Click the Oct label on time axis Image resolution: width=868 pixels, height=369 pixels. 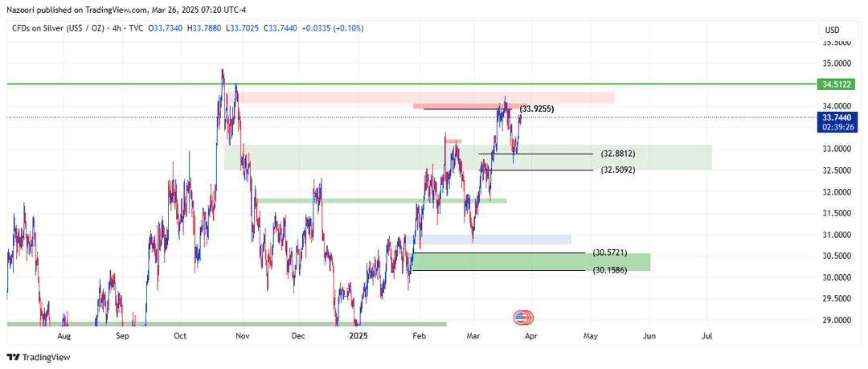(181, 336)
